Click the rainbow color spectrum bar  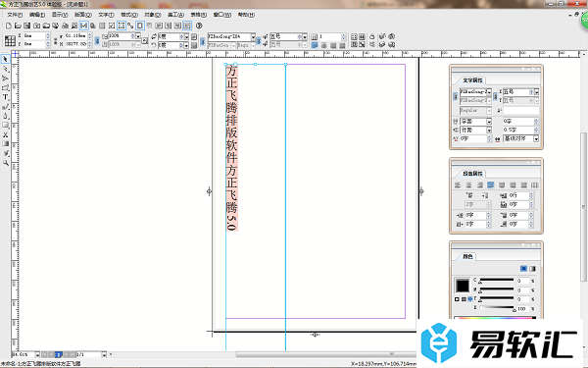click(495, 318)
